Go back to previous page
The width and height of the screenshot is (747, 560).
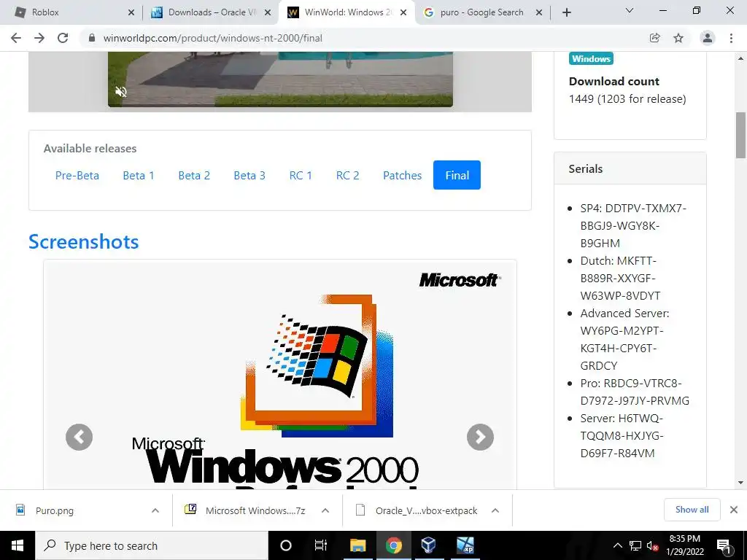pos(16,38)
